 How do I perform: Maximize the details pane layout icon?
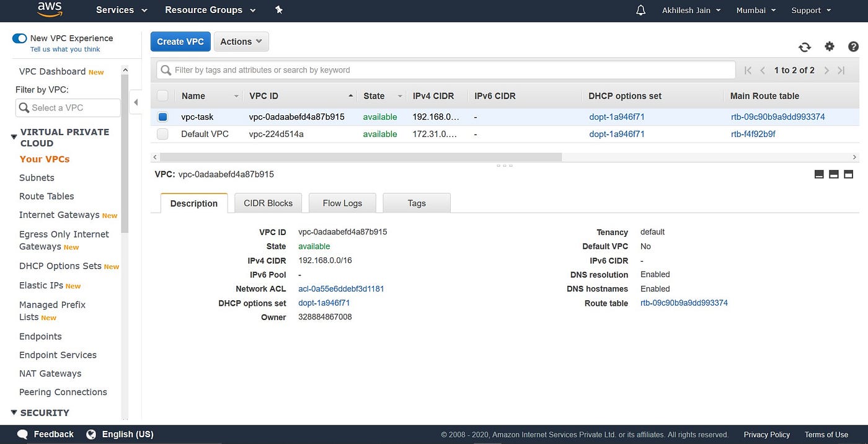(x=849, y=174)
